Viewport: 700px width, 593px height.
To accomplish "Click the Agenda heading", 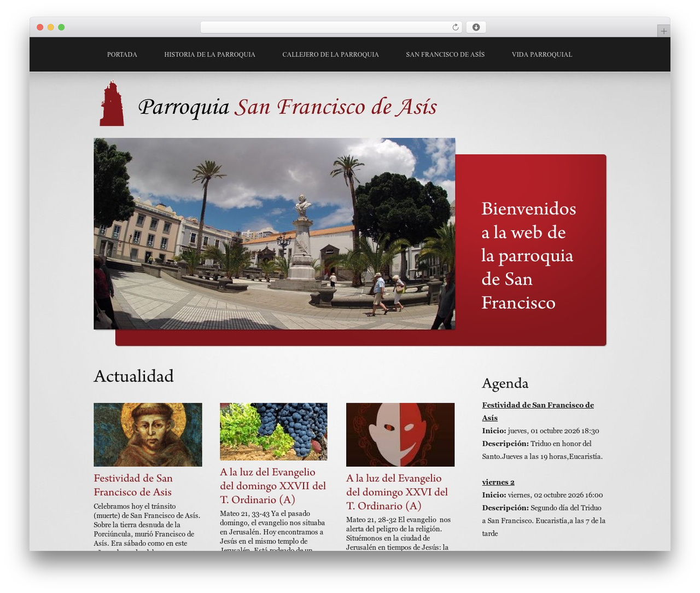I will point(505,383).
